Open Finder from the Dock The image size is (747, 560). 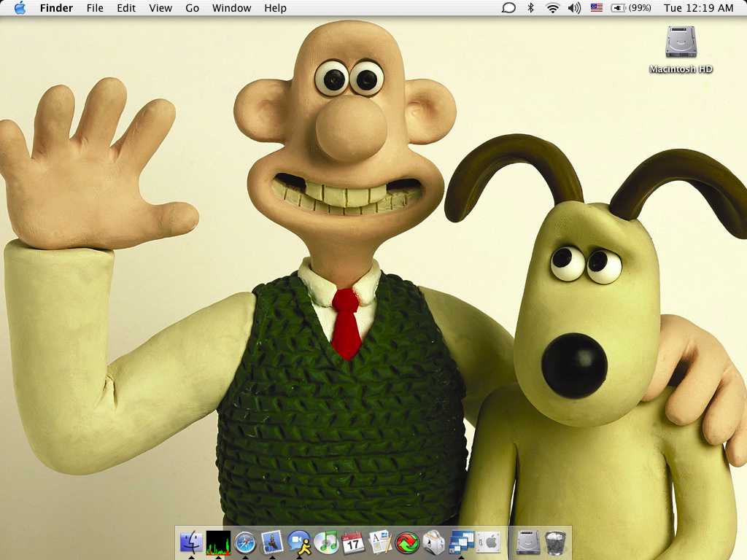[x=192, y=542]
